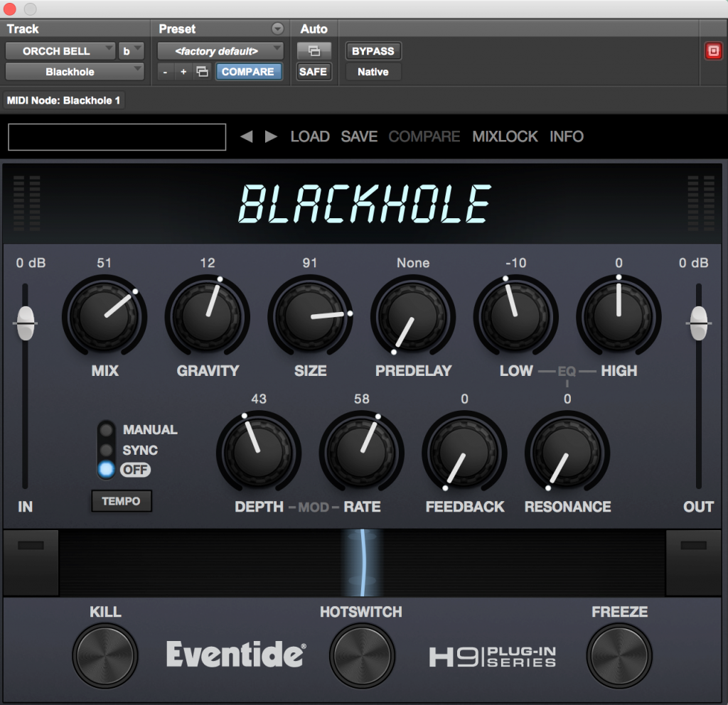Open the Preset settings menu arrow
The height and width of the screenshot is (705, 728).
tap(278, 28)
